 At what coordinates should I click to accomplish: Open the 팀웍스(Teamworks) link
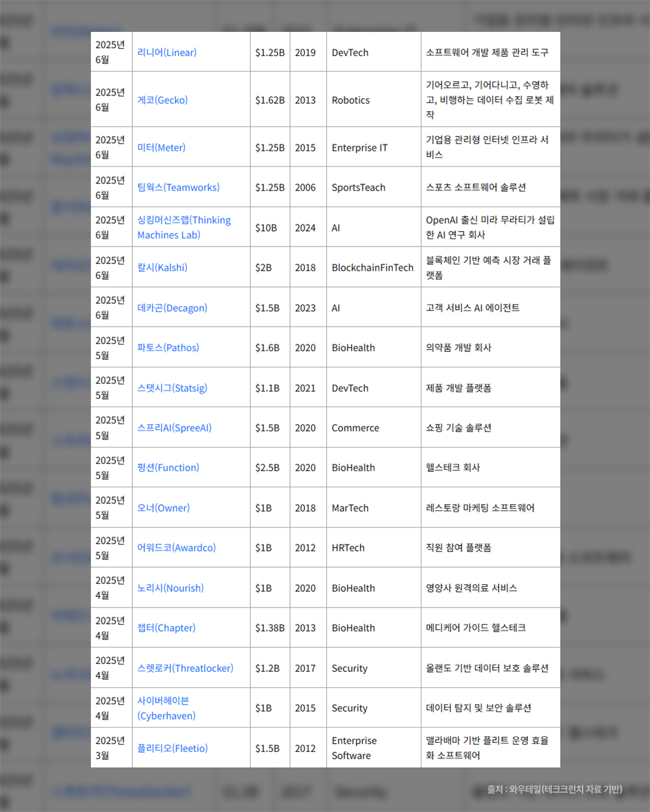point(178,187)
